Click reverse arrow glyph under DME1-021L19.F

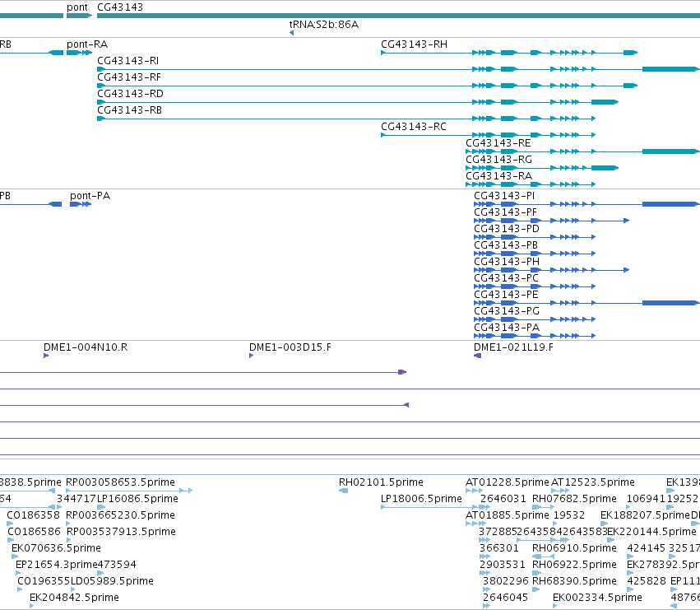[x=477, y=356]
